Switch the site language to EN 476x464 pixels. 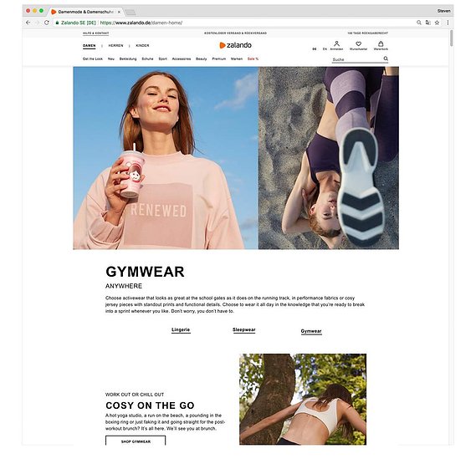[x=325, y=48]
